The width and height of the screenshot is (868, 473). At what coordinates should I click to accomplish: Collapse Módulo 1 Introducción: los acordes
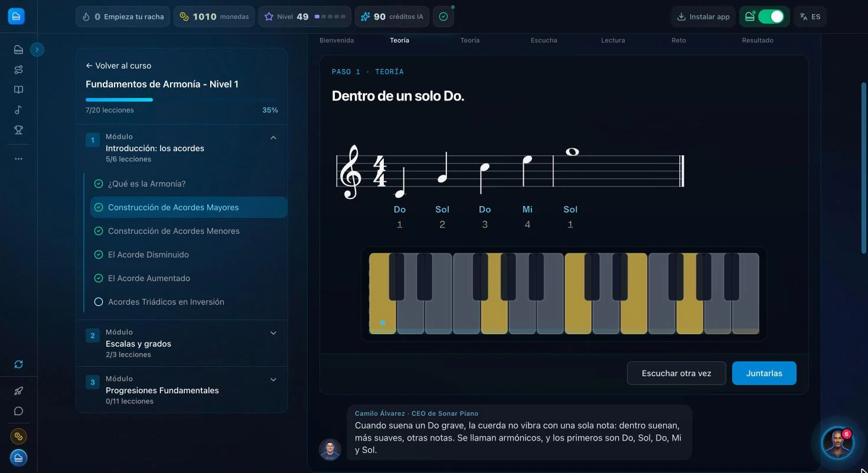182,148
